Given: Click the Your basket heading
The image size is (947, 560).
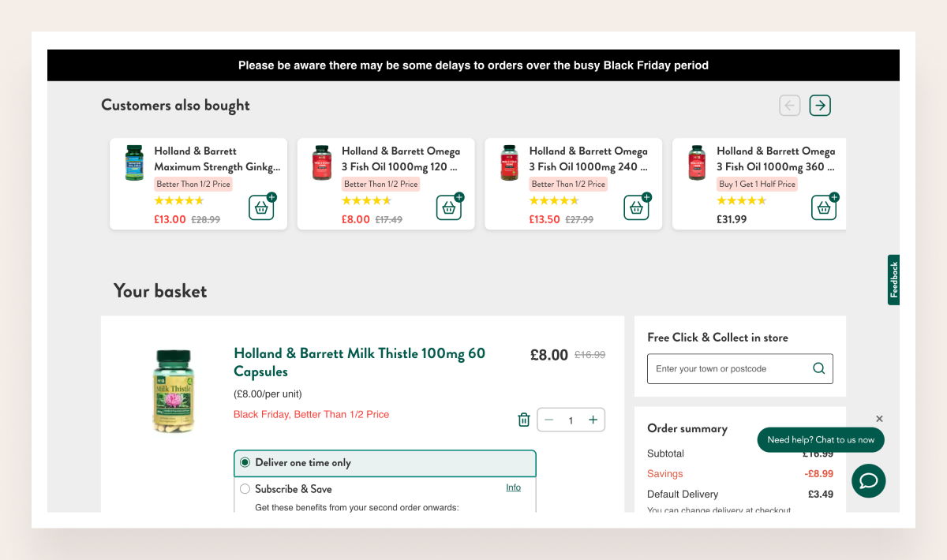Looking at the screenshot, I should coord(160,291).
